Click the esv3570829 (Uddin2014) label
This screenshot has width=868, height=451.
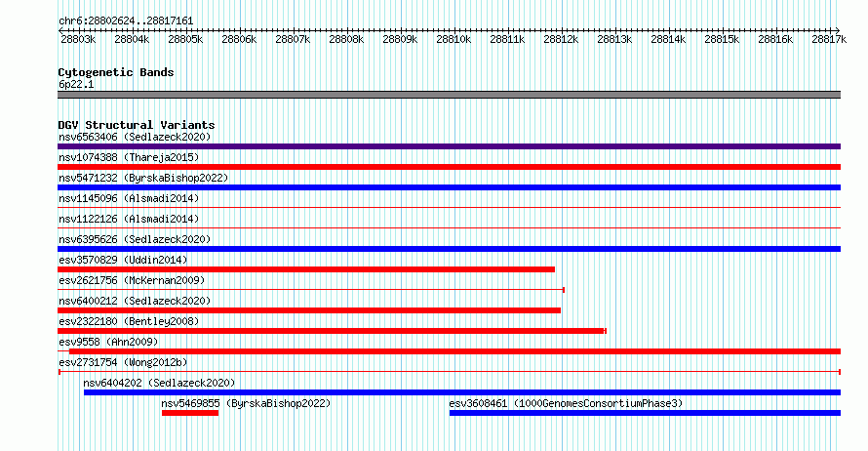click(123, 260)
